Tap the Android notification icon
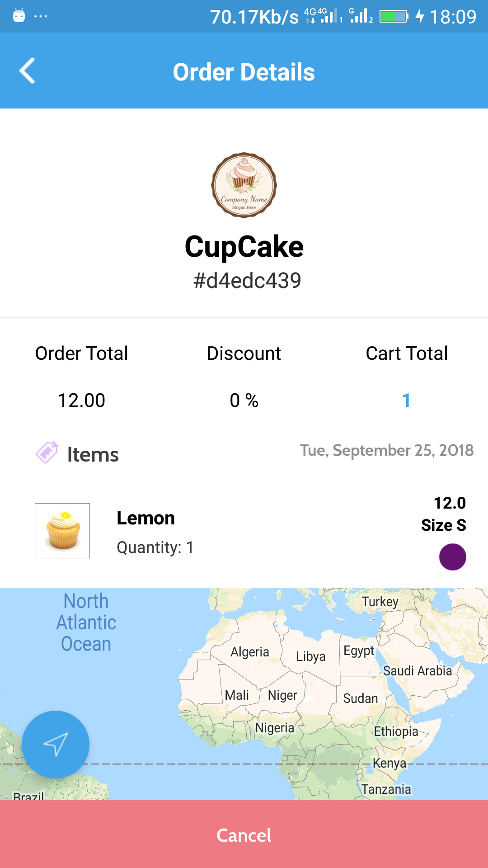The image size is (488, 868). tap(19, 16)
